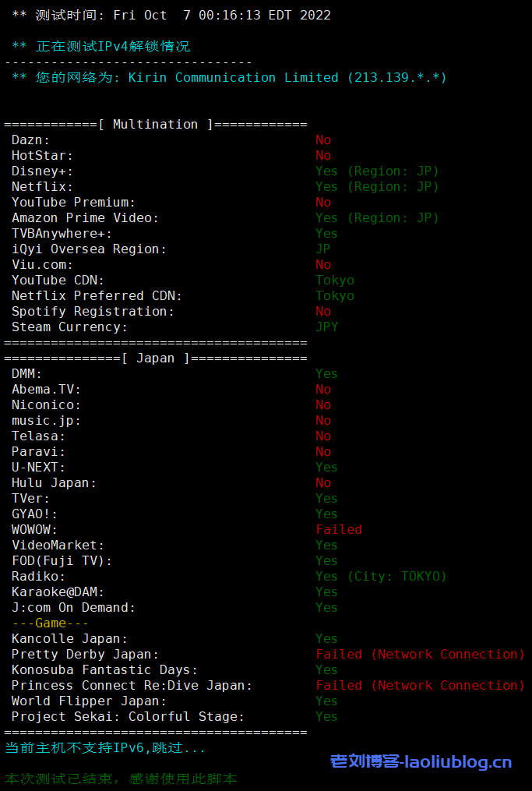Screen dimensions: 532x791
Task: Click the Steam Currency 'JPY' value
Action: tap(326, 327)
